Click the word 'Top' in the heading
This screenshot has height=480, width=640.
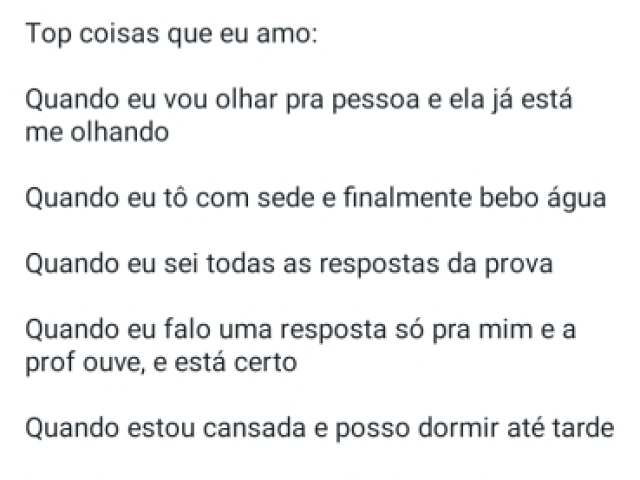48,34
